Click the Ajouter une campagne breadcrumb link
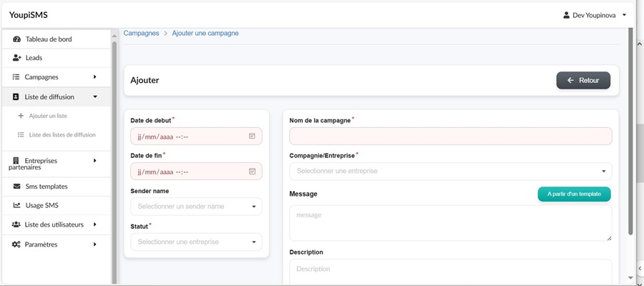This screenshot has height=286, width=644. (205, 33)
